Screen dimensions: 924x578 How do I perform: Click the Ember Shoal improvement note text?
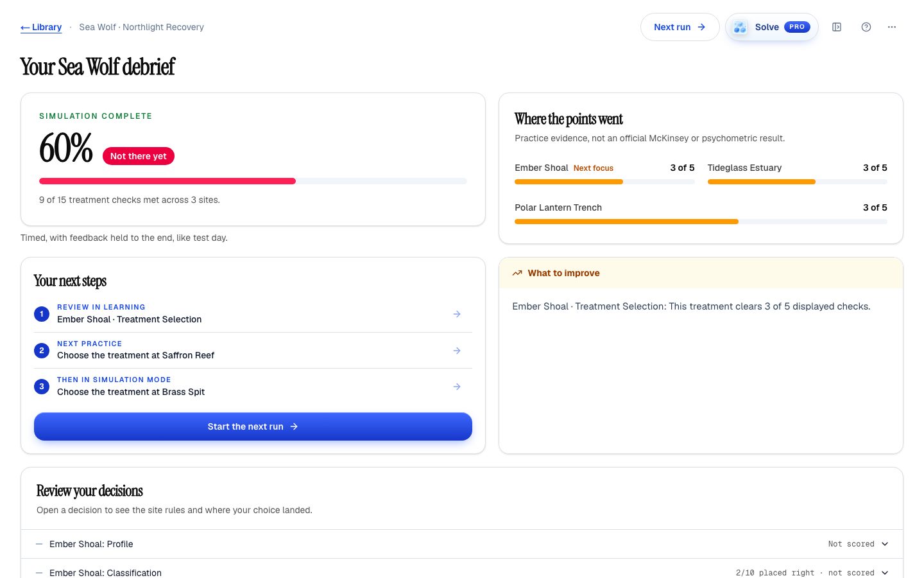click(691, 306)
